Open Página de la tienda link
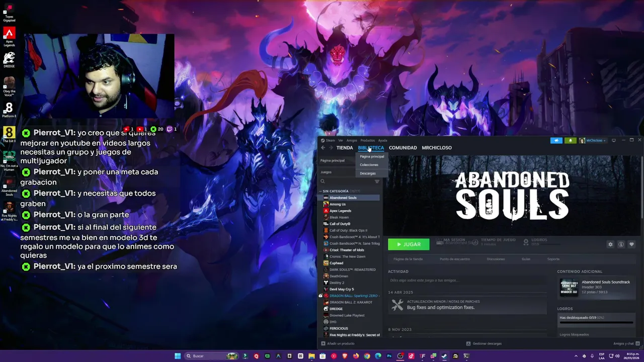The image size is (644, 362). (408, 259)
